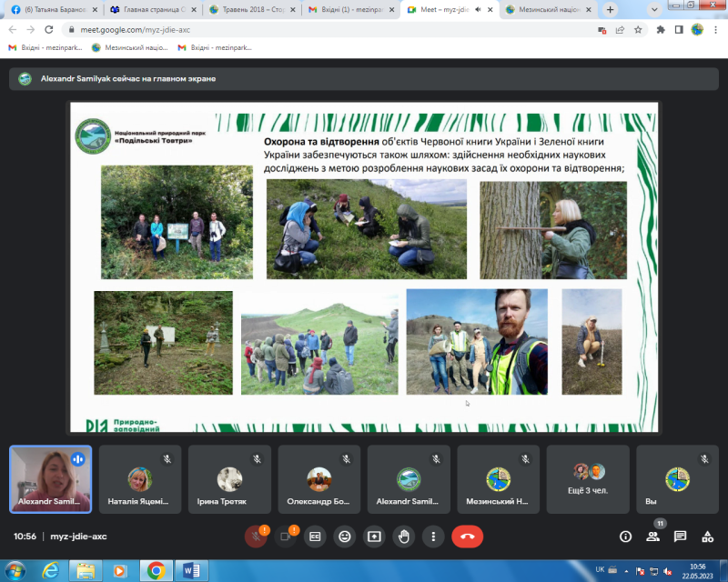The height and width of the screenshot is (582, 728).
Task: Open the 'Мезинський націо...' bookmark
Action: [x=124, y=47]
